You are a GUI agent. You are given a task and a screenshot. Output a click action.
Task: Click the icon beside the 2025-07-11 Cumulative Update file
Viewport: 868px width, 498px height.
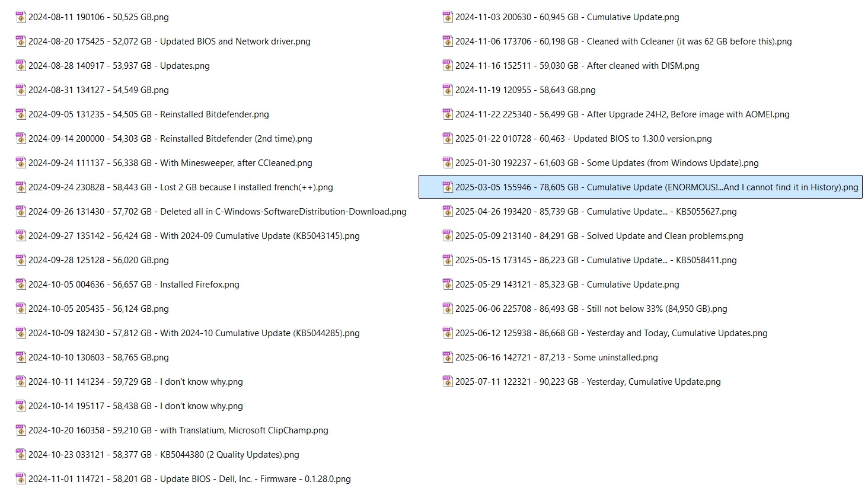tap(447, 381)
